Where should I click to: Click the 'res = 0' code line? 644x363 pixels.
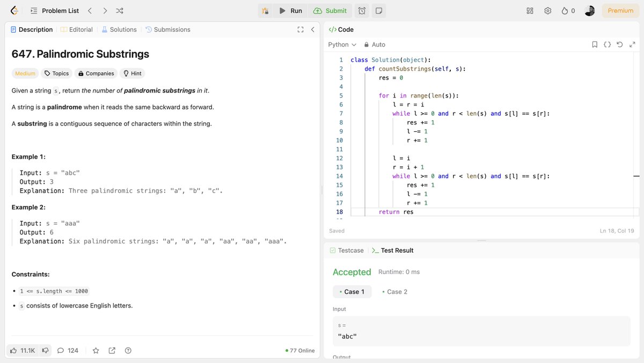tap(391, 78)
